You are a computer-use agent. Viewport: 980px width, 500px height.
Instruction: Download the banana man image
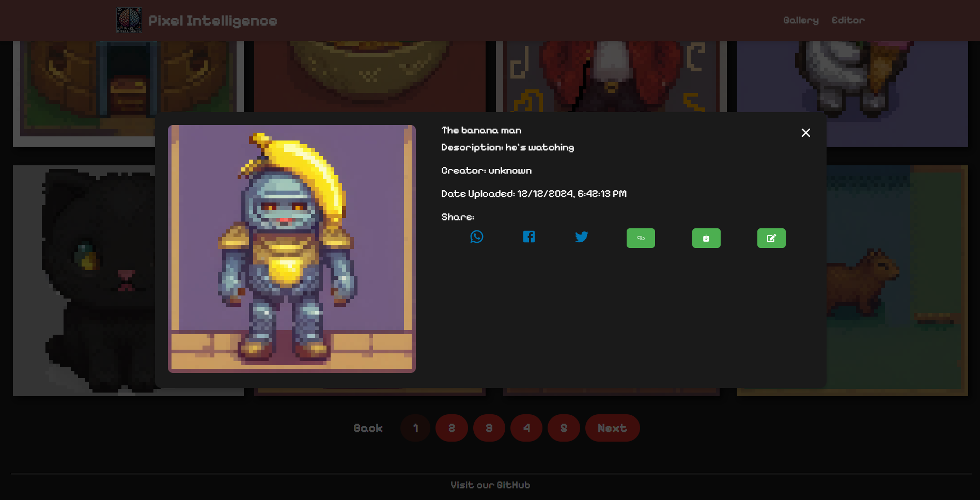[706, 238]
